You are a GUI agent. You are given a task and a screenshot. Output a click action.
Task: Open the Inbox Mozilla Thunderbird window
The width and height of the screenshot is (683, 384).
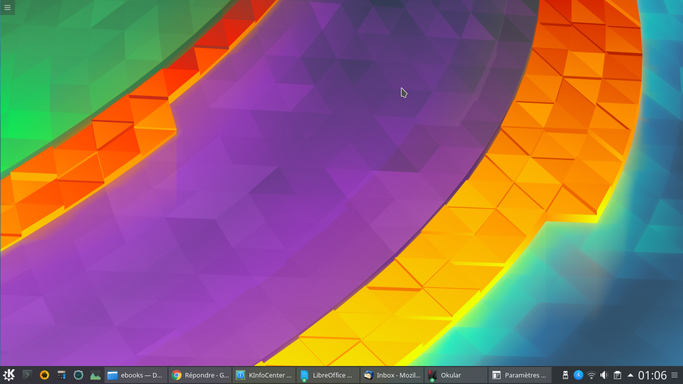pos(392,375)
